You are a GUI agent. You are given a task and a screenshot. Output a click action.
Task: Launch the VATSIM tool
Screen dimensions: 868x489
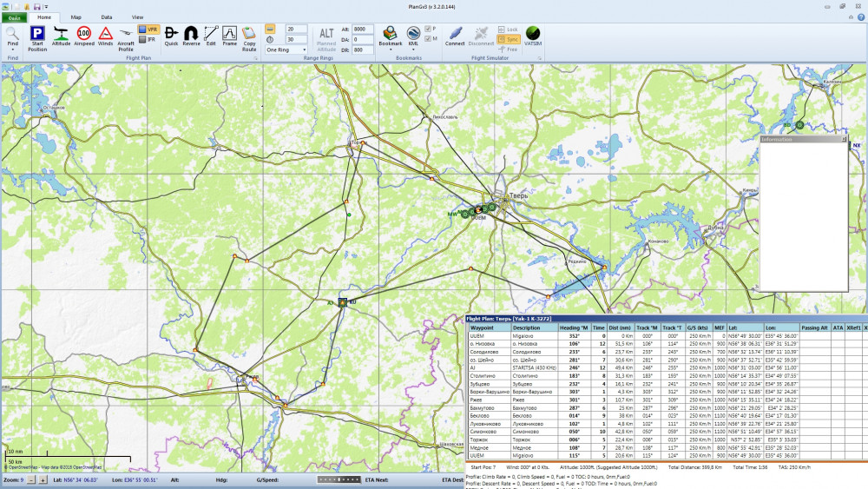(x=533, y=36)
